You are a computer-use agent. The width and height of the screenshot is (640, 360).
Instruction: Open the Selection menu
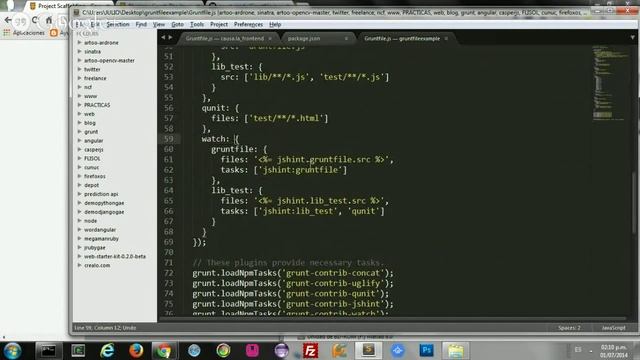point(118,24)
